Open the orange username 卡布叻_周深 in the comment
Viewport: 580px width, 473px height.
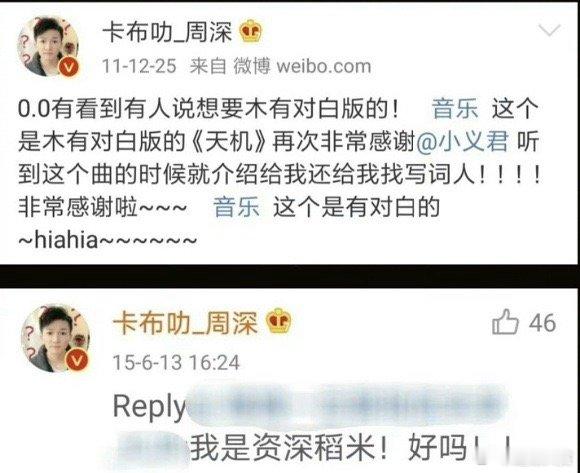pyautogui.click(x=185, y=322)
